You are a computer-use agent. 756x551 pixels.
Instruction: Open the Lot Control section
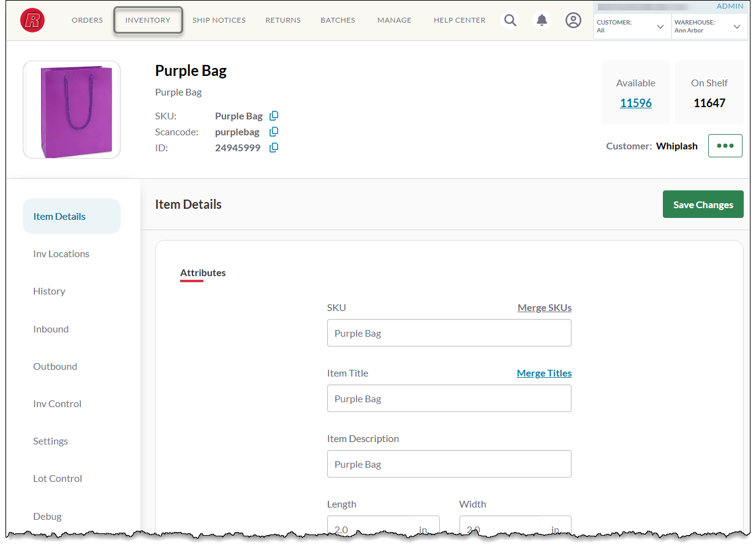[x=57, y=478]
